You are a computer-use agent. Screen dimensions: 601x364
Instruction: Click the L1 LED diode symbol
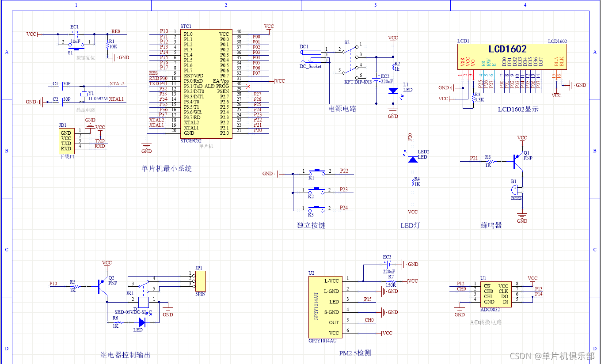tap(393, 90)
